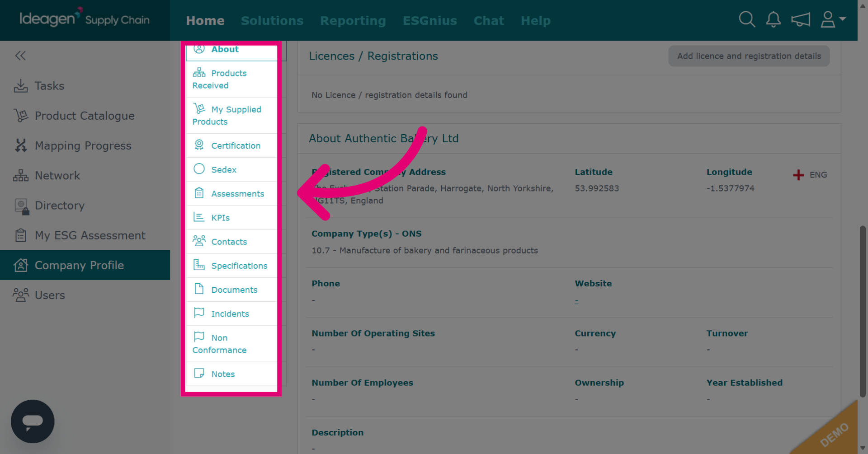Open the Reporting nav menu
This screenshot has height=454, width=868.
tap(353, 21)
